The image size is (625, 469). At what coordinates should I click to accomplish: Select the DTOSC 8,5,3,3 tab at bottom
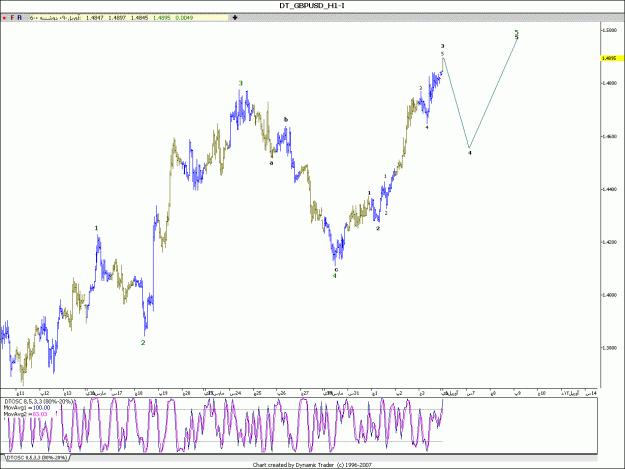tap(37, 458)
